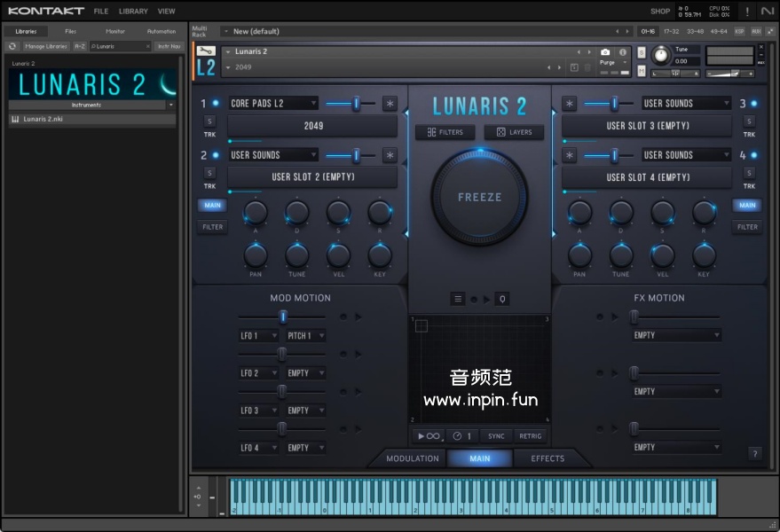Click the camera snapshot icon in instrument header
This screenshot has height=532, width=780.
click(605, 52)
